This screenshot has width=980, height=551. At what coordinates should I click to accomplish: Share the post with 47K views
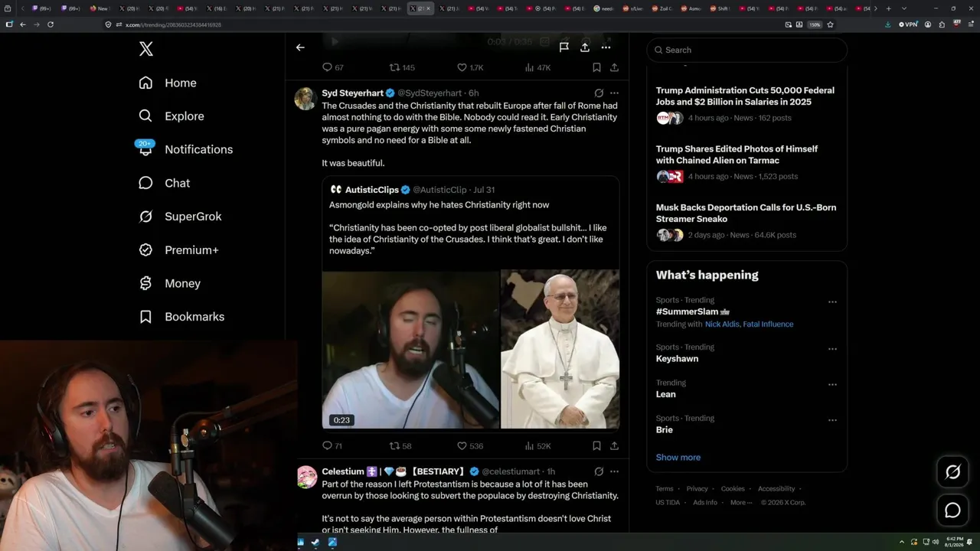614,67
